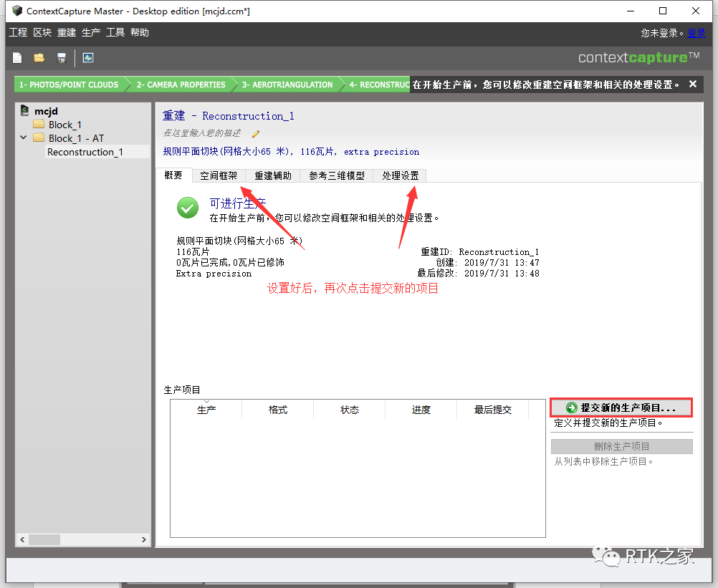Viewport: 718px width, 588px height.
Task: Go to step 2 Camera Properties
Action: click(x=181, y=85)
